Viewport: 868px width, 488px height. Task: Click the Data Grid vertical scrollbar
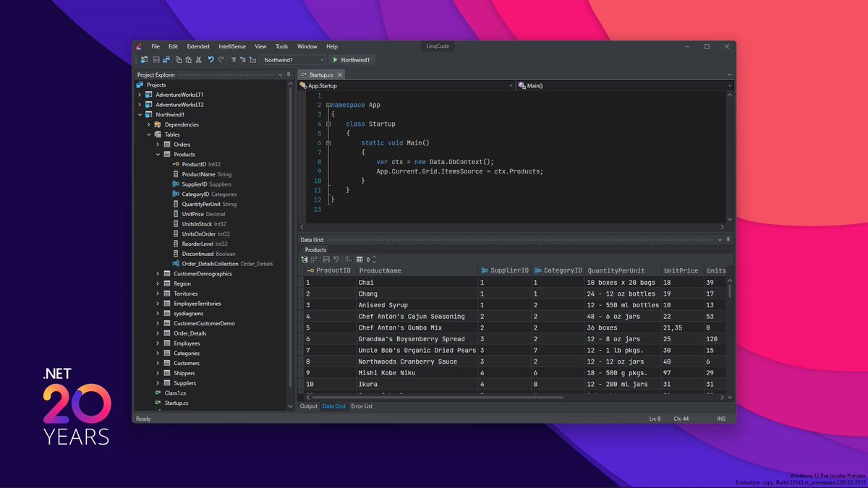(x=729, y=291)
